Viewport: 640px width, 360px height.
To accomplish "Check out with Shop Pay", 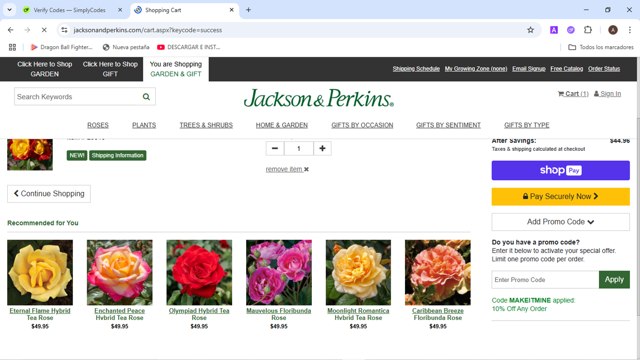I will 560,170.
